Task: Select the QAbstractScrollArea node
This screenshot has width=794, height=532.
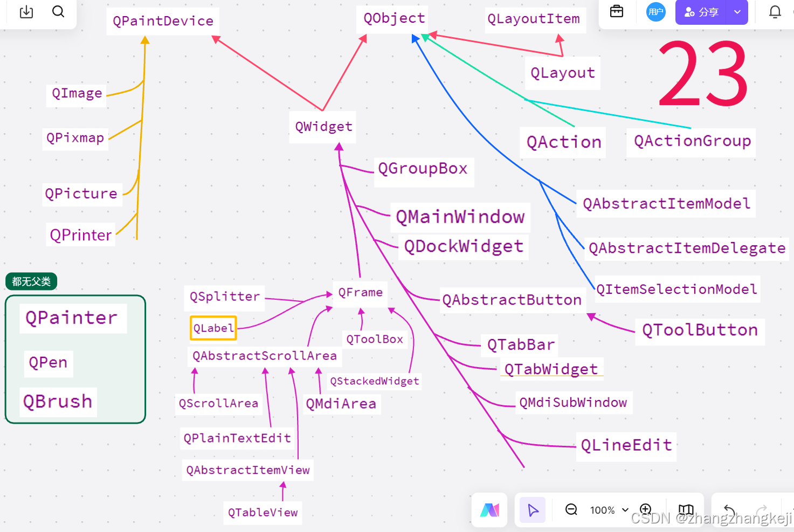Action: click(264, 356)
